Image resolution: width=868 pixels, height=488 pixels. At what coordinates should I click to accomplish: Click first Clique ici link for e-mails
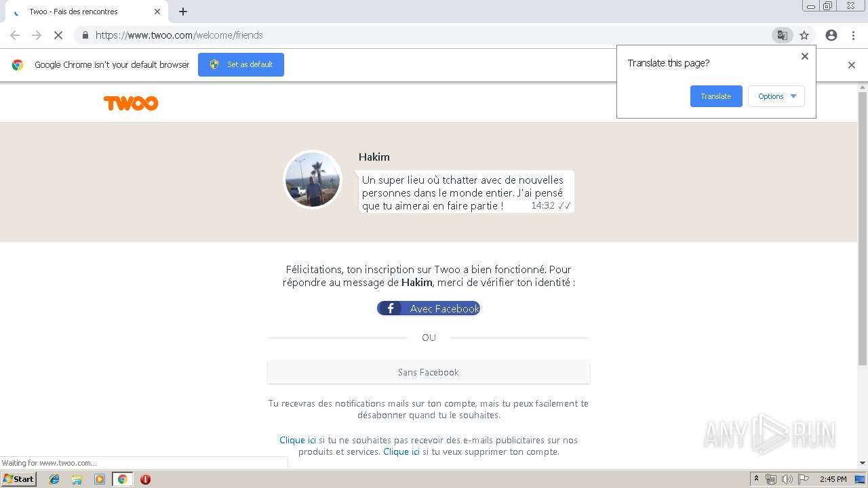coord(298,440)
